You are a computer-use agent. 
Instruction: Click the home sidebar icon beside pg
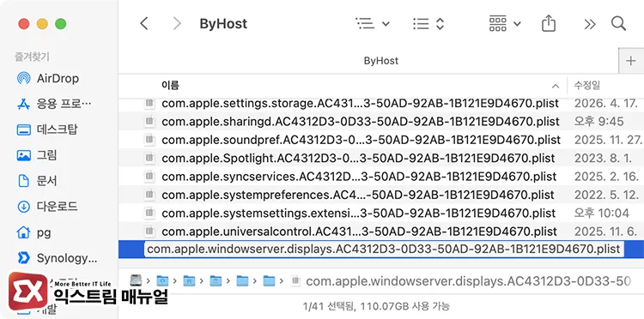pyautogui.click(x=24, y=232)
